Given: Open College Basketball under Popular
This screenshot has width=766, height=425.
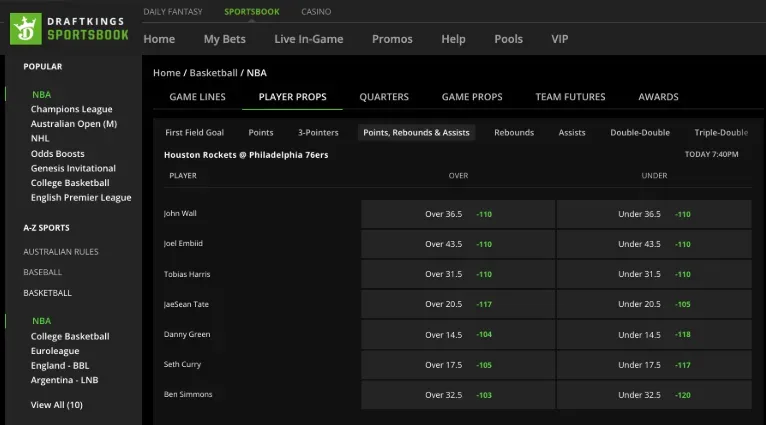Looking at the screenshot, I should pyautogui.click(x=70, y=183).
